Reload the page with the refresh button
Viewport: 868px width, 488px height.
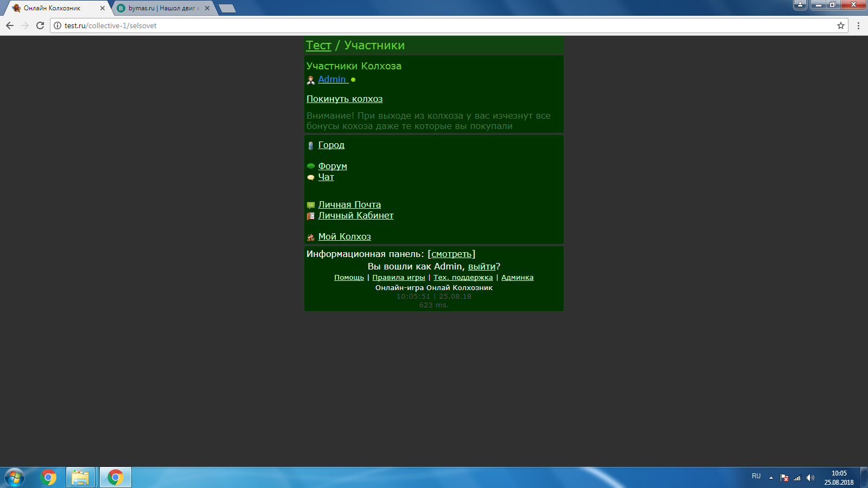(40, 25)
